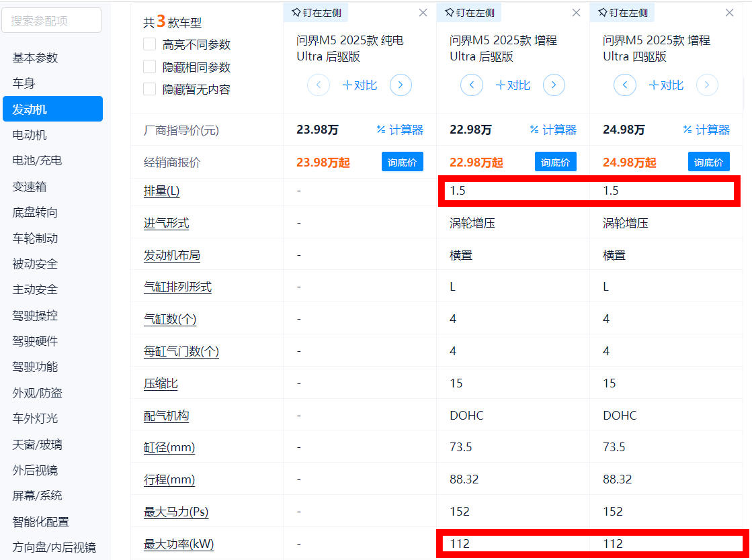Open 主动安全 section
The image size is (752, 560).
(35, 289)
